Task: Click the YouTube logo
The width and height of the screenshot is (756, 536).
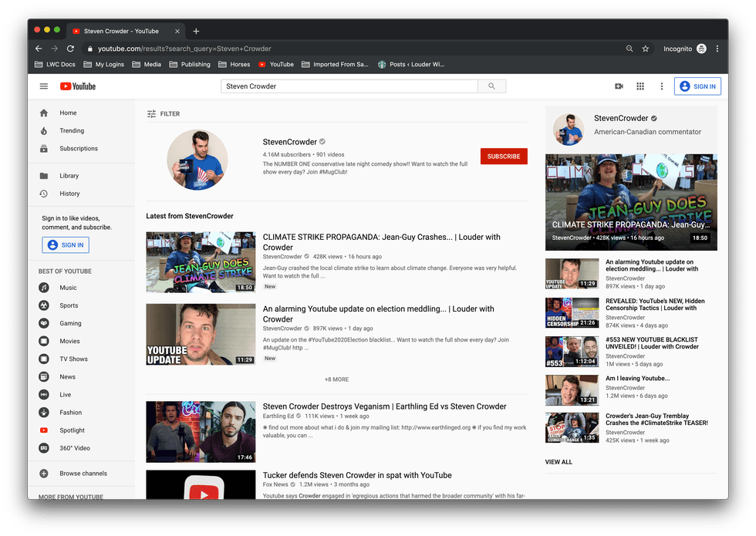Action: click(78, 86)
